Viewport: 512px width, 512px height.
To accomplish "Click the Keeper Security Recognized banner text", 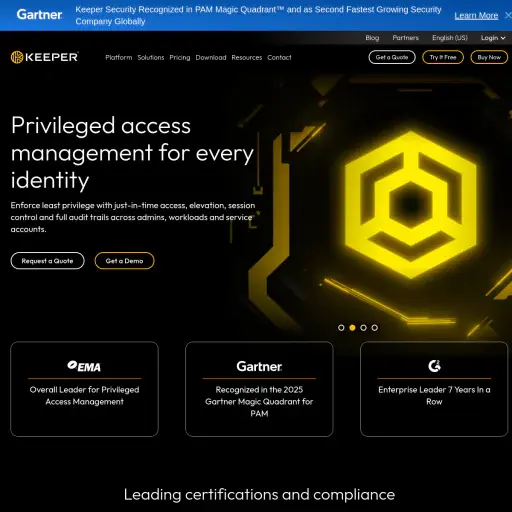I will [x=258, y=15].
